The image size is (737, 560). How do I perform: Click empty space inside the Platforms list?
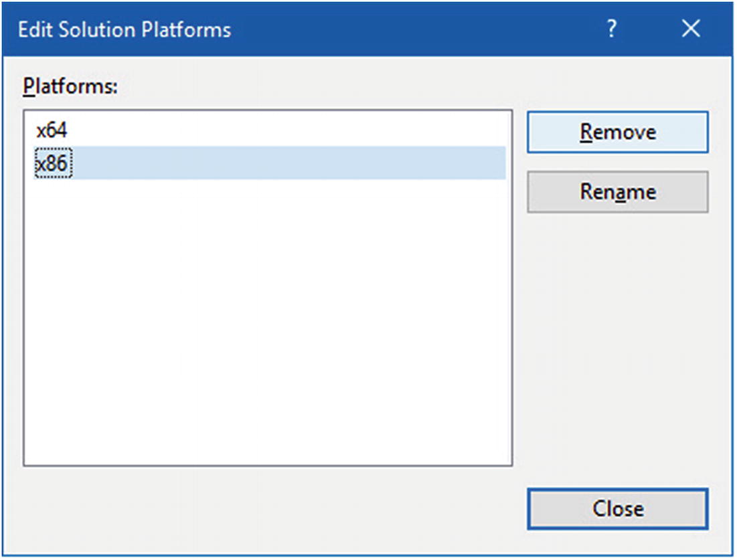click(x=268, y=321)
